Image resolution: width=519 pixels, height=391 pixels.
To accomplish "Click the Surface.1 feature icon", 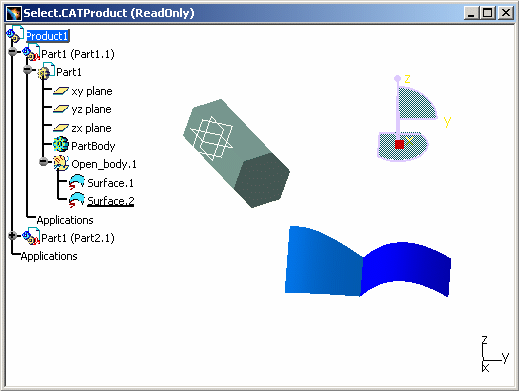I will point(77,182).
